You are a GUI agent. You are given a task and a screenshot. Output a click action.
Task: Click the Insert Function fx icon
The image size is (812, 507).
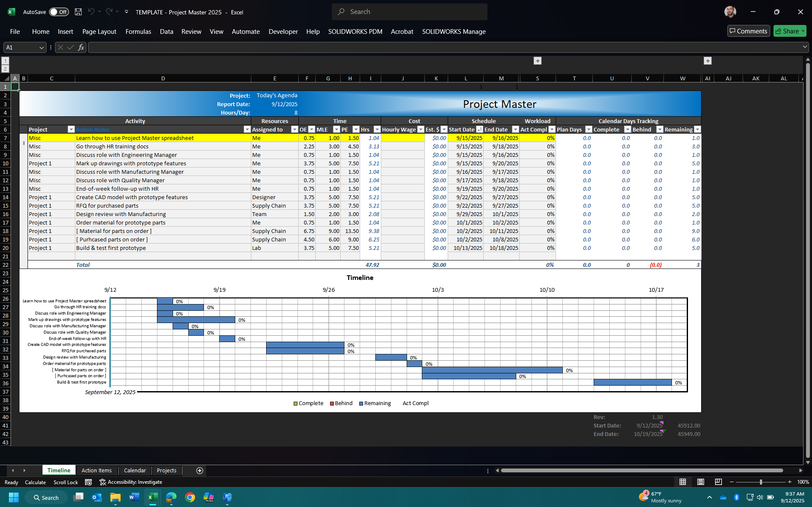tap(81, 47)
